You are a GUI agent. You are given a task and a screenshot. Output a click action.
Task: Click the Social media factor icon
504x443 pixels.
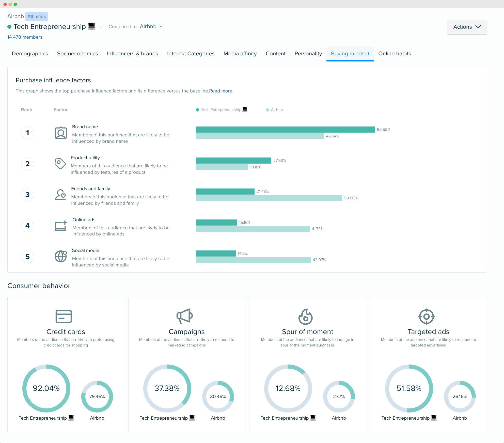click(60, 256)
